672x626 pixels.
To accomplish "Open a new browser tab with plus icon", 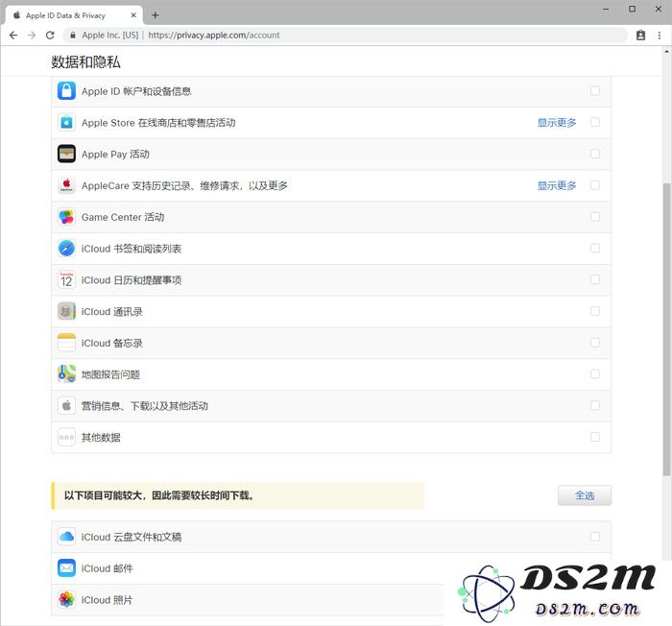I will click(x=156, y=15).
